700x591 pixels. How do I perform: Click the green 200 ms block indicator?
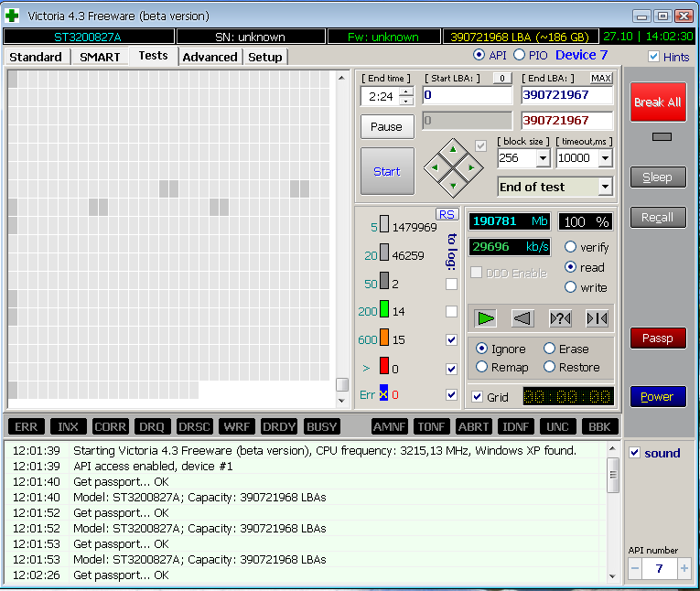click(384, 309)
